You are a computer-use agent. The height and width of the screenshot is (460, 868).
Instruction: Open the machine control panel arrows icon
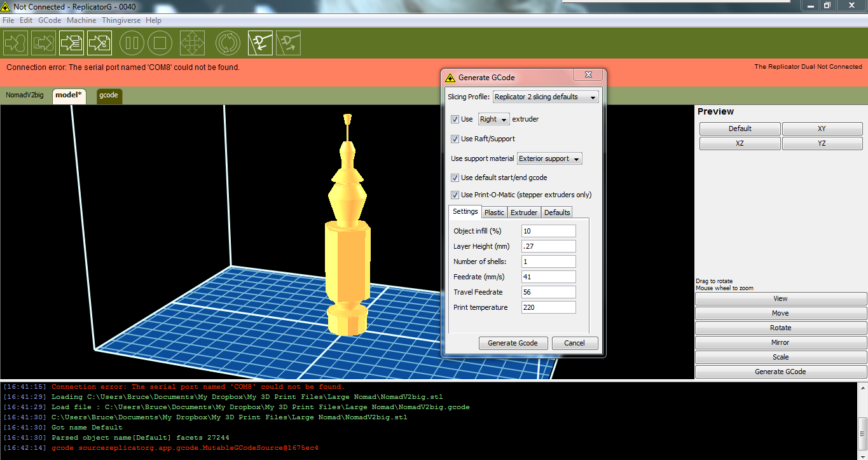[192, 43]
